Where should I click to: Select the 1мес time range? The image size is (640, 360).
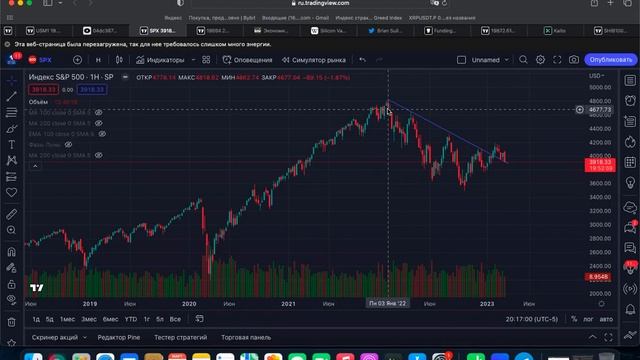(67, 319)
